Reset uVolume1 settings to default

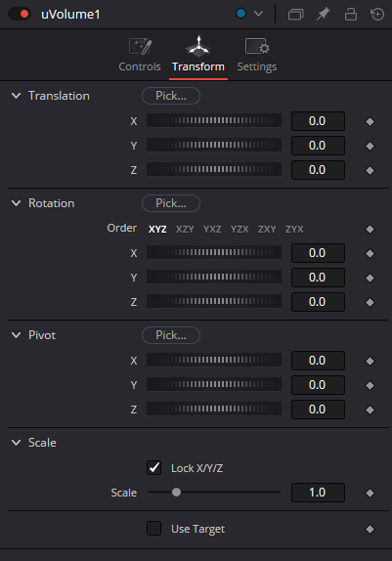pyautogui.click(x=377, y=15)
